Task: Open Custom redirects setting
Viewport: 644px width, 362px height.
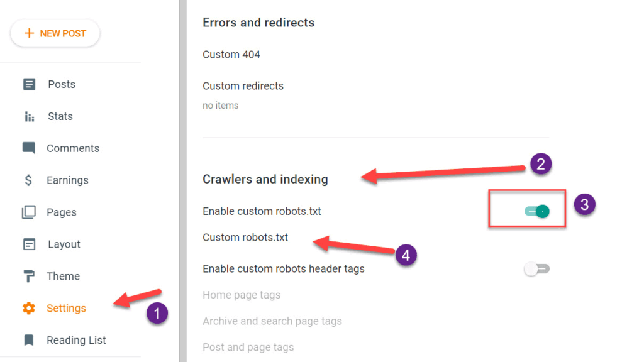Action: click(243, 85)
